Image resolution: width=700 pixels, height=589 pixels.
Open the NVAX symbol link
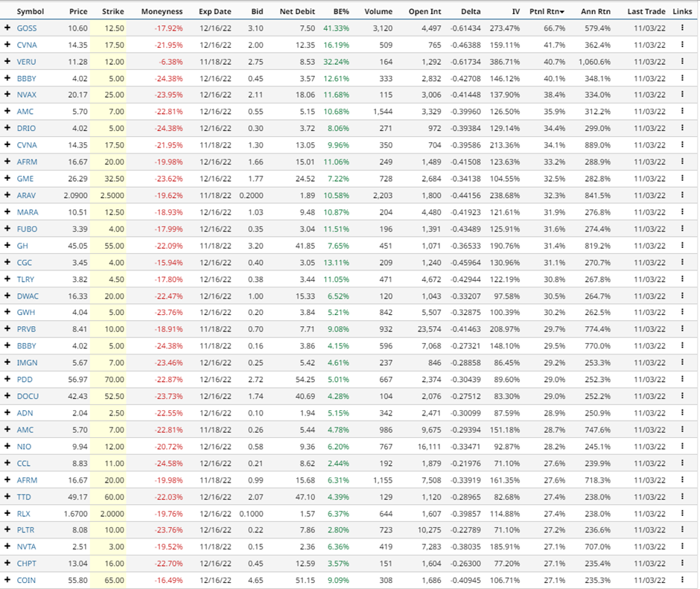point(27,95)
